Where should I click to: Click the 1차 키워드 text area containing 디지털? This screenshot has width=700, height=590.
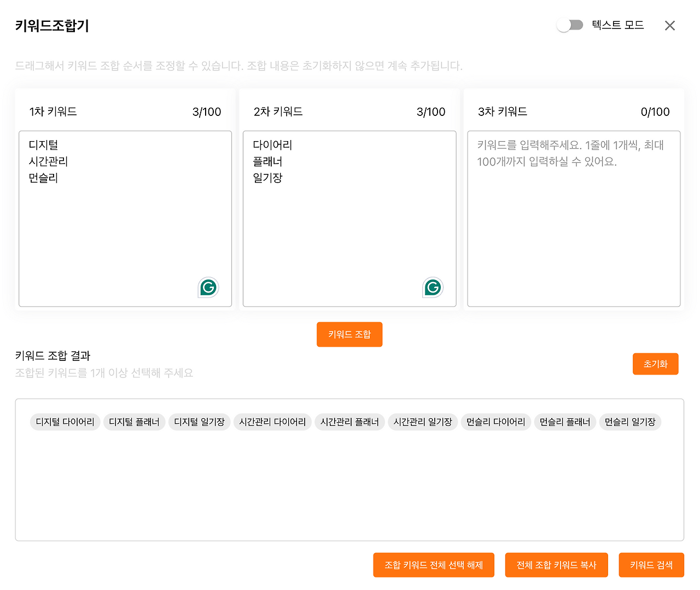click(125, 219)
